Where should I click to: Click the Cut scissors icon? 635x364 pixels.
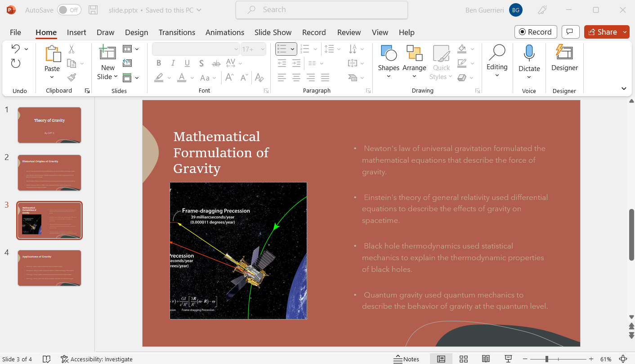72,49
